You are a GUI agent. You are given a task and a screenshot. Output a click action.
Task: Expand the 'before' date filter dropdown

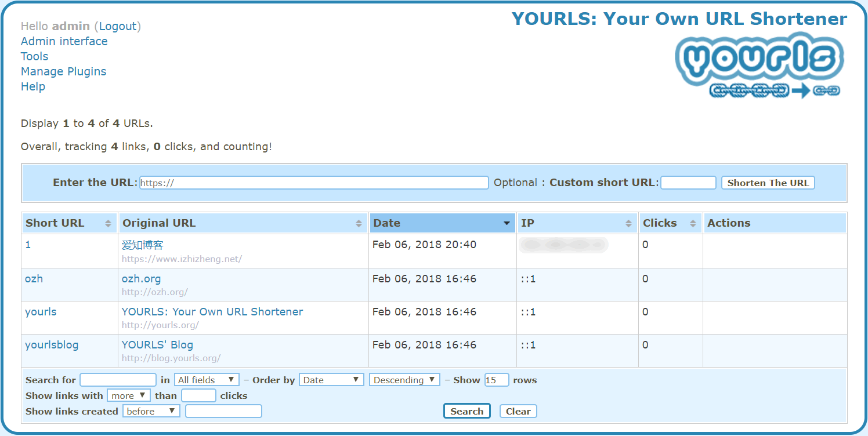151,411
